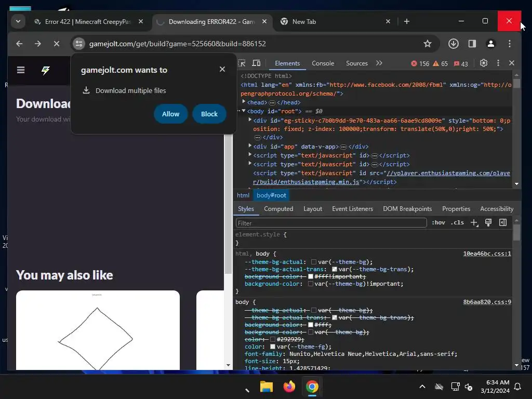
Task: Expand first script text/javascript node
Action: (250, 155)
